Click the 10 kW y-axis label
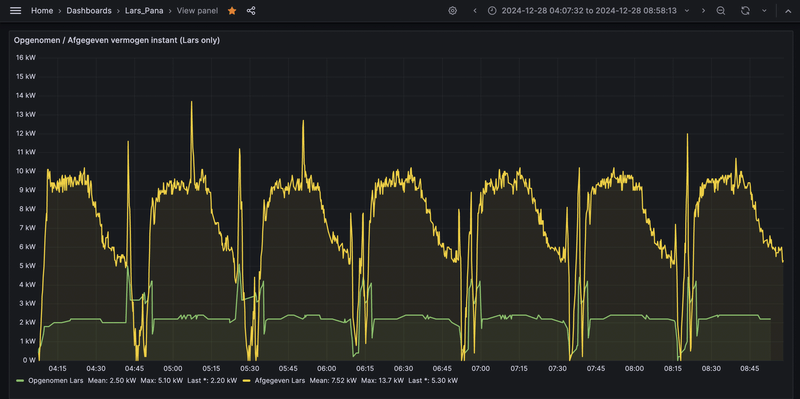Viewport: 800px width, 399px height. pyautogui.click(x=26, y=171)
